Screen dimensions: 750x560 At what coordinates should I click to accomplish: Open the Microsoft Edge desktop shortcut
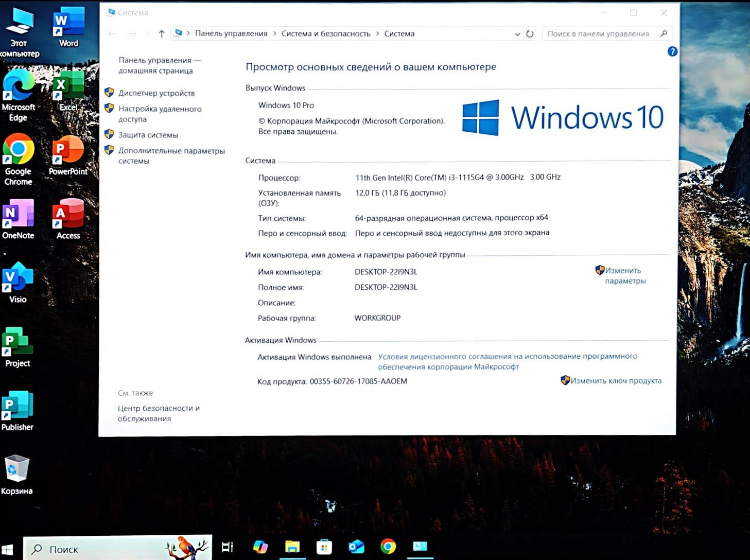(18, 96)
